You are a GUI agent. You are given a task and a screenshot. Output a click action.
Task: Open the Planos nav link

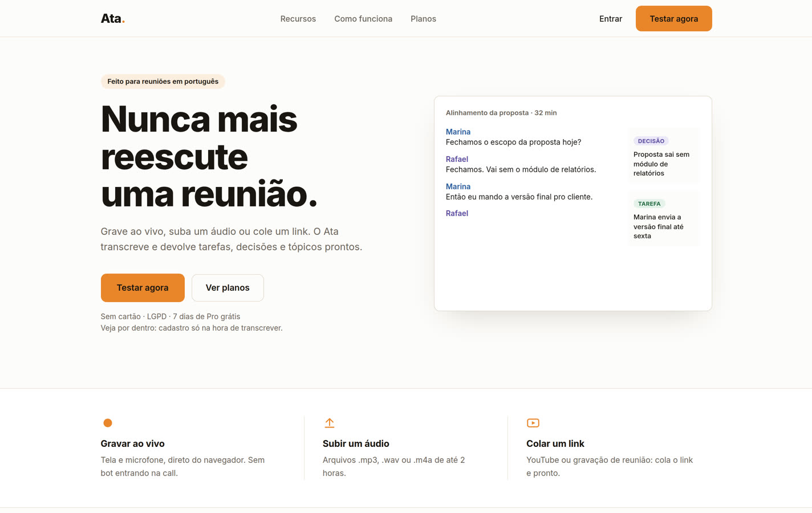(423, 19)
